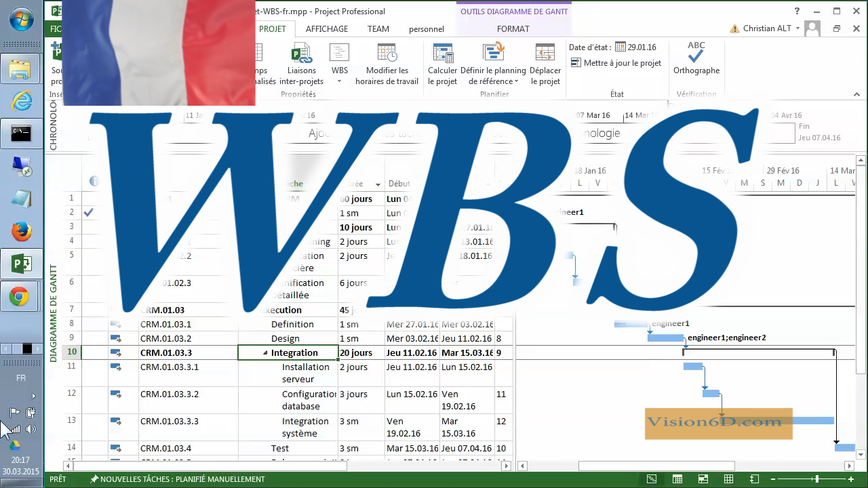Select the Installation serveur task name
This screenshot has width=868, height=488.
point(307,373)
